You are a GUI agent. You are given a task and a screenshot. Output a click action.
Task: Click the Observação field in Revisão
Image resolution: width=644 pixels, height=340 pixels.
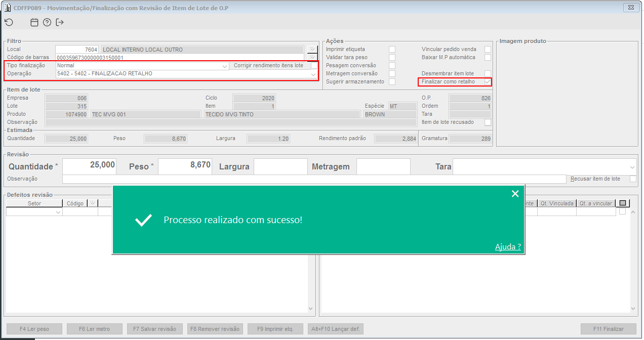tap(314, 179)
